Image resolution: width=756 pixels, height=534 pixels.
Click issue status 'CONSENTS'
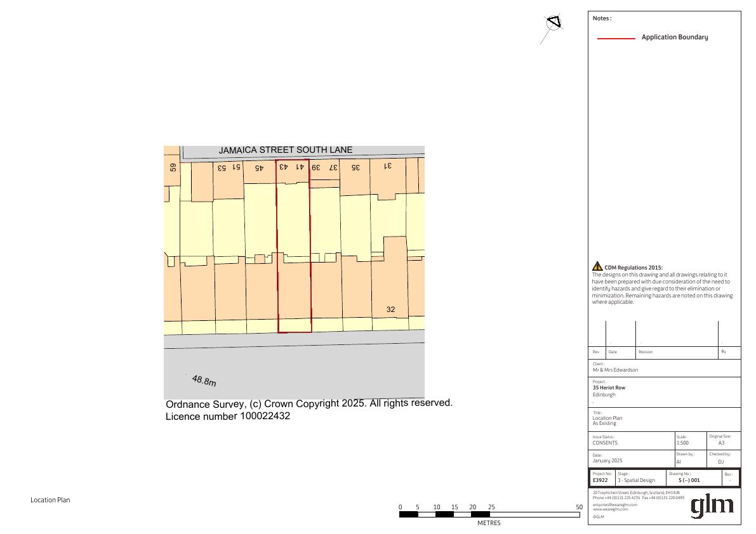pyautogui.click(x=605, y=443)
